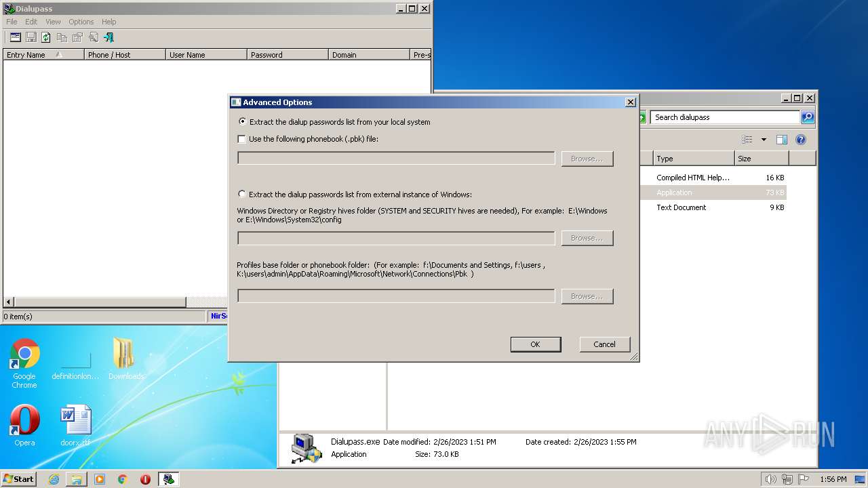
Task: Open the File menu in Dialupass
Action: [12, 22]
